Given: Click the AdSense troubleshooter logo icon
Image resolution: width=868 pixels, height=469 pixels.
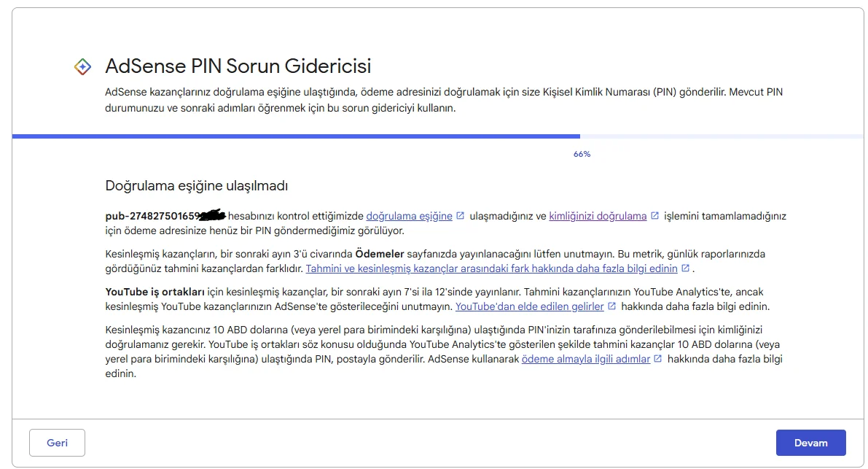Looking at the screenshot, I should [82, 67].
